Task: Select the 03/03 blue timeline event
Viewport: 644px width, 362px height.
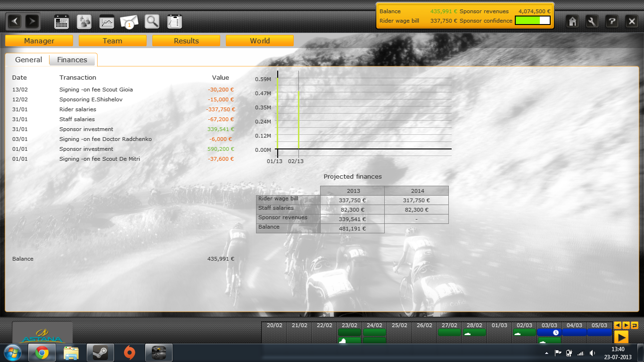Action: coord(549,333)
